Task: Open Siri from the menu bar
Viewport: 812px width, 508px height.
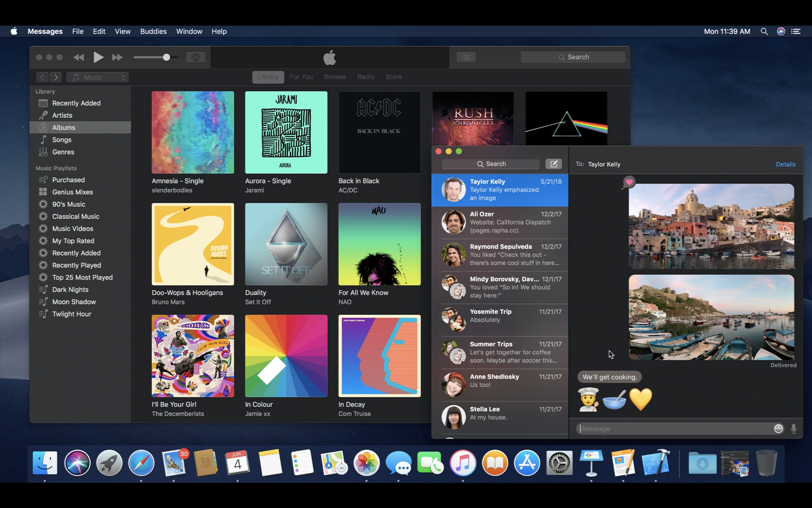Action: coord(781,31)
